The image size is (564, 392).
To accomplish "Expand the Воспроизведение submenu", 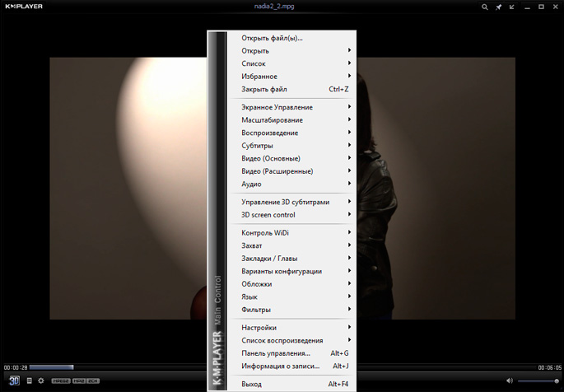I will tap(291, 133).
